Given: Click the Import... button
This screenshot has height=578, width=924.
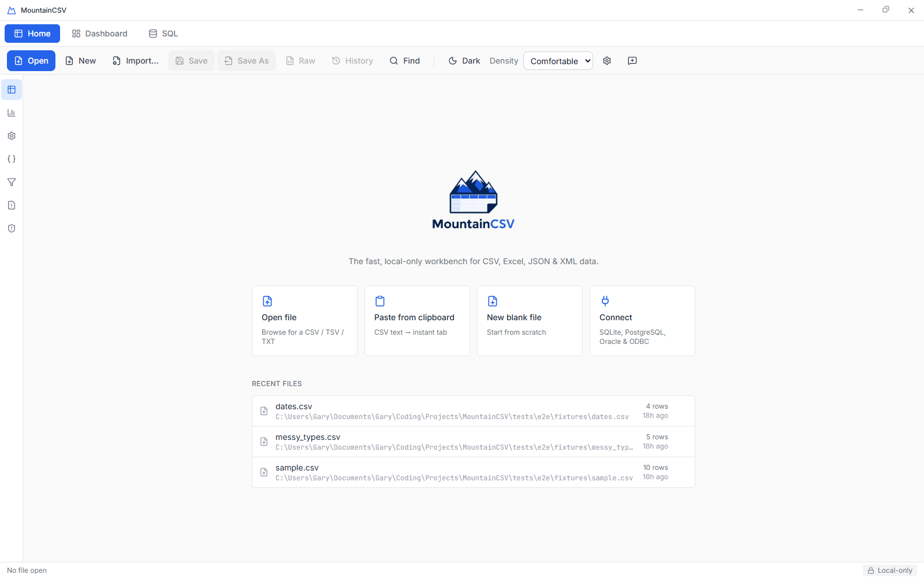Looking at the screenshot, I should (136, 61).
